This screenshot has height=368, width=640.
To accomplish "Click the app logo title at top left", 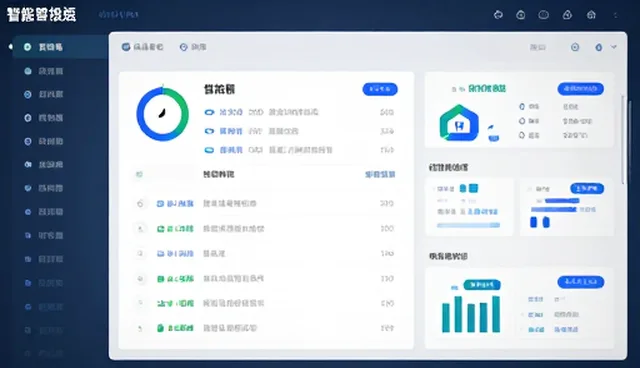I will [x=41, y=15].
